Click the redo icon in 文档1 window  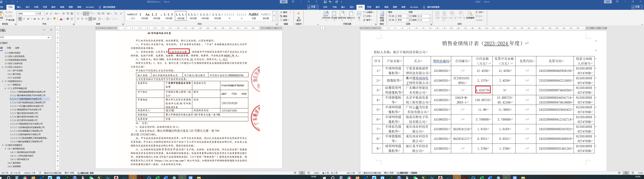coord(337,2)
